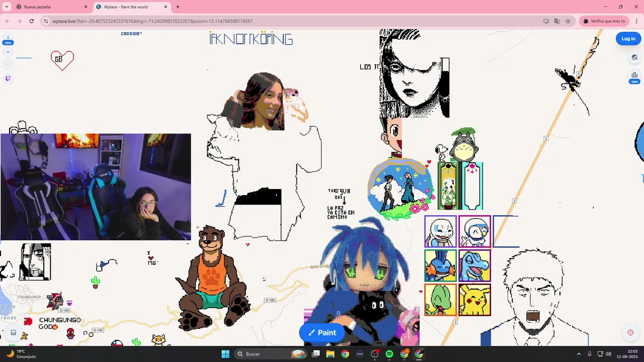Open Spotify from taskbar
644x362 pixels.
389,354
